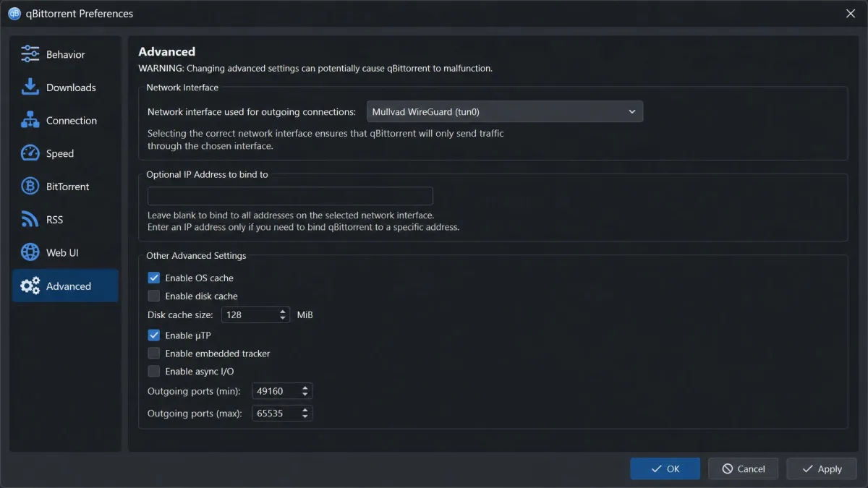Image resolution: width=868 pixels, height=488 pixels.
Task: Confirm settings with the OK button
Action: coord(665,468)
